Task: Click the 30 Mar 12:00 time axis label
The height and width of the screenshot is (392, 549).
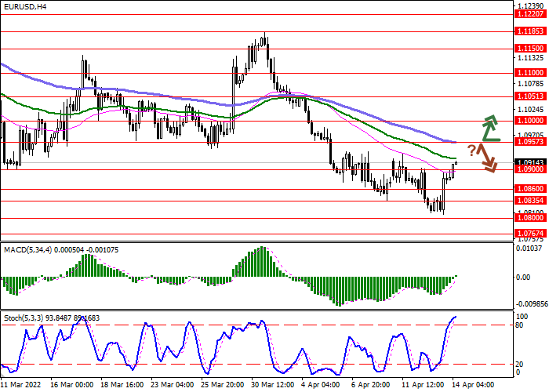Action: pos(273,385)
